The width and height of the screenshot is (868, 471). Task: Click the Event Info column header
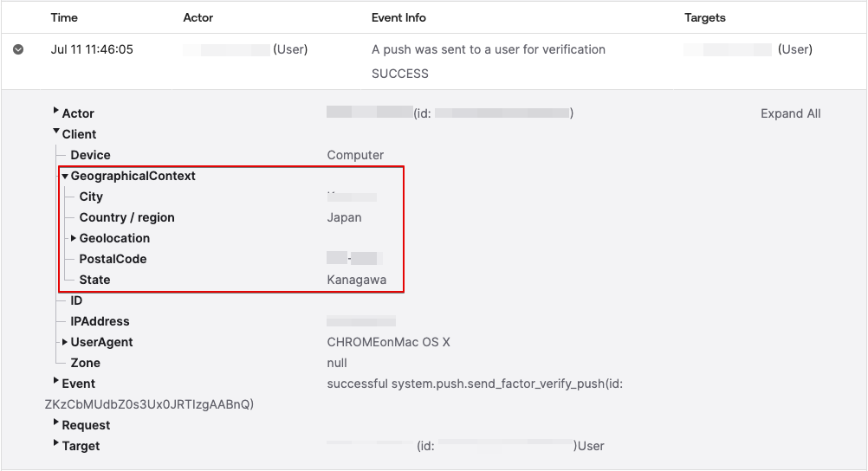tap(398, 17)
